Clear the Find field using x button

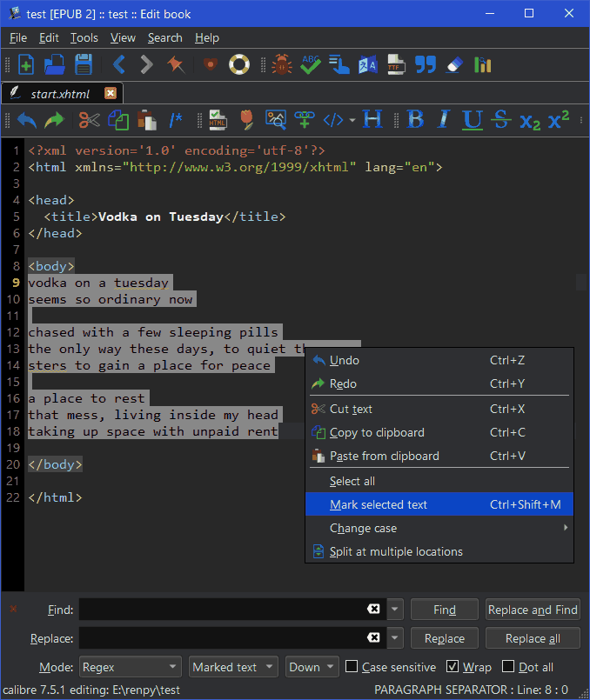[373, 609]
